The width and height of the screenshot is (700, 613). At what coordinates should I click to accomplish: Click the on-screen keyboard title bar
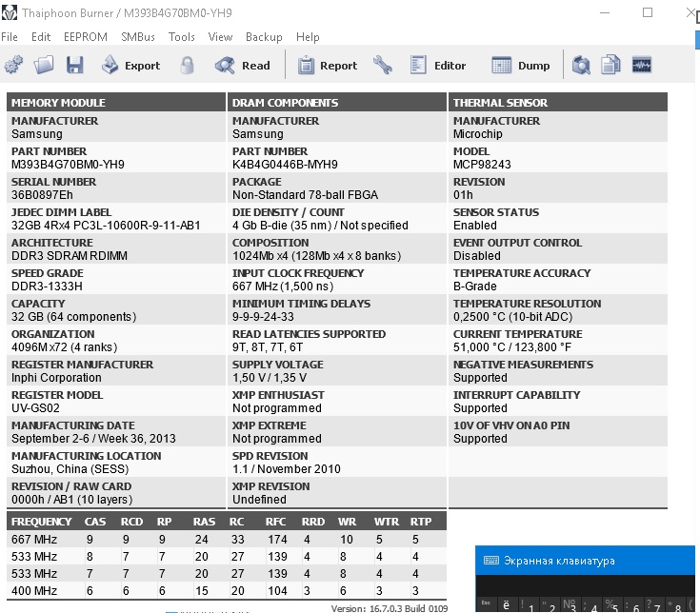[585, 561]
